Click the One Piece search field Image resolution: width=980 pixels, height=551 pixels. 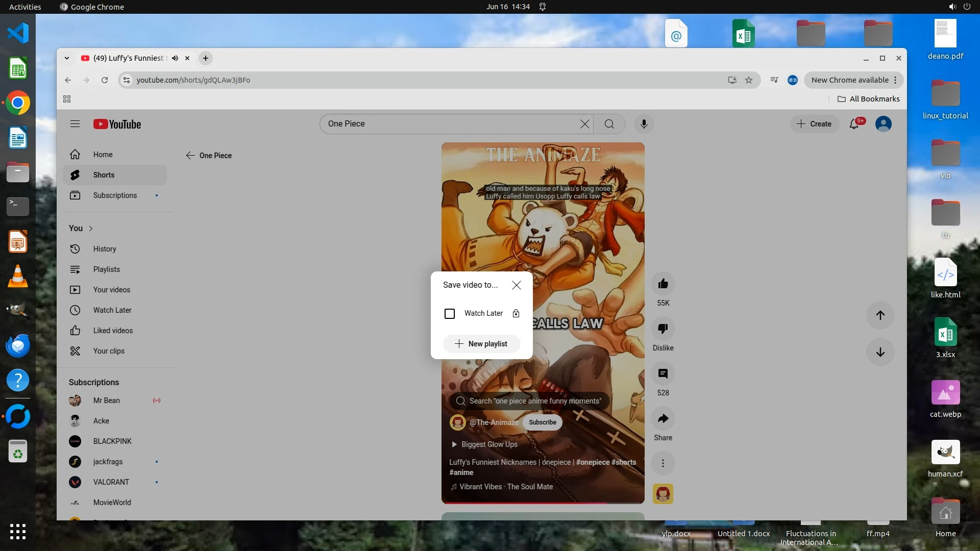449,124
